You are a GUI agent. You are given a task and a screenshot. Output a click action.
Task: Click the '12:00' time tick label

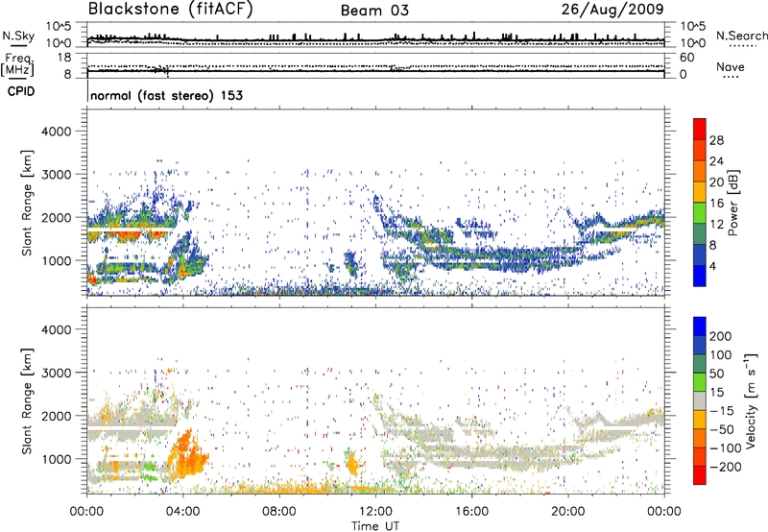tap(375, 512)
